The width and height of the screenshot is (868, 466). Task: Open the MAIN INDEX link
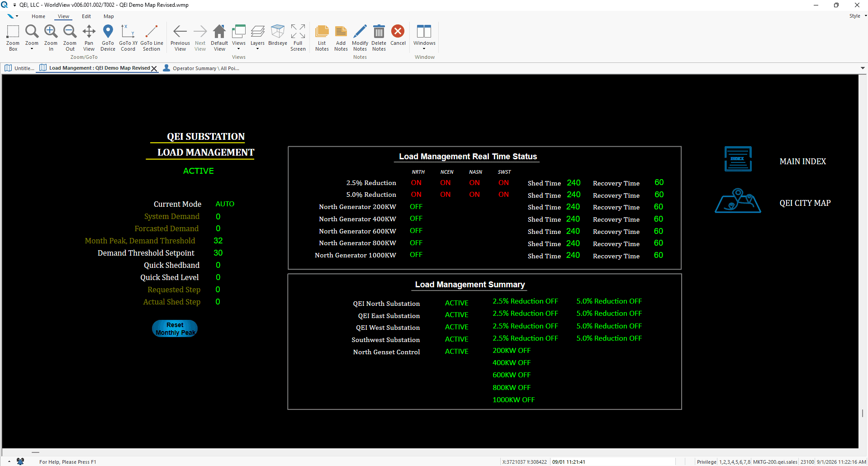point(802,162)
